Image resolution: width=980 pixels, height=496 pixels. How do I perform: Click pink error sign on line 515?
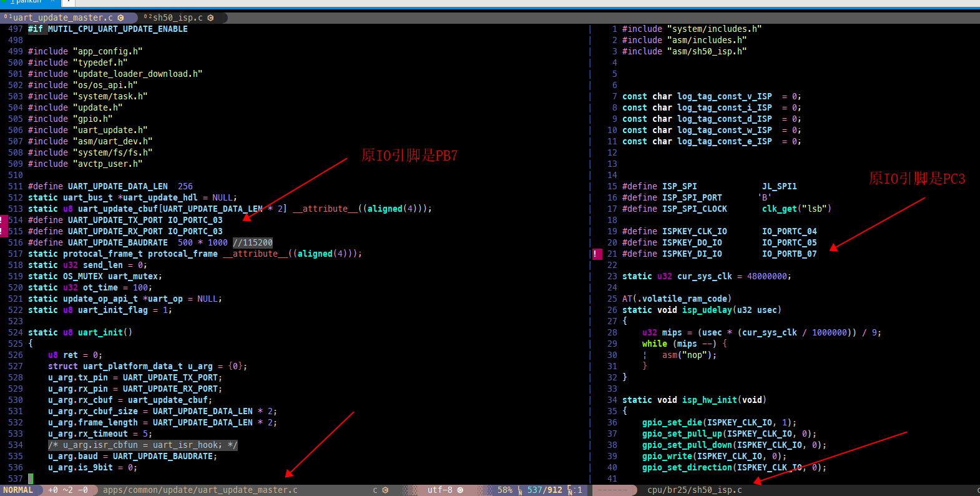pos(3,231)
